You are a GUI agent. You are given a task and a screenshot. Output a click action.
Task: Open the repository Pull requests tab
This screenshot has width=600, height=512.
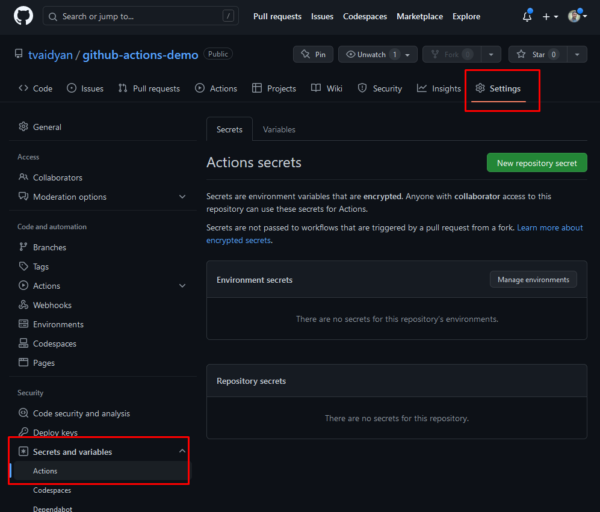point(149,88)
